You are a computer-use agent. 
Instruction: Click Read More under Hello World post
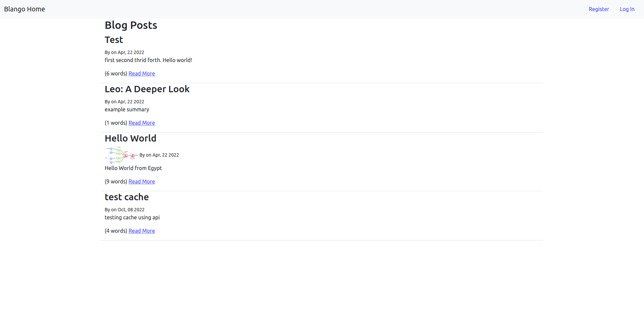(142, 181)
